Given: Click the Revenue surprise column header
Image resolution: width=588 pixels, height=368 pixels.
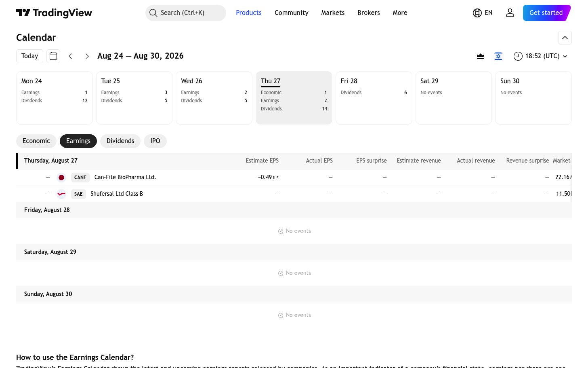Looking at the screenshot, I should [527, 161].
